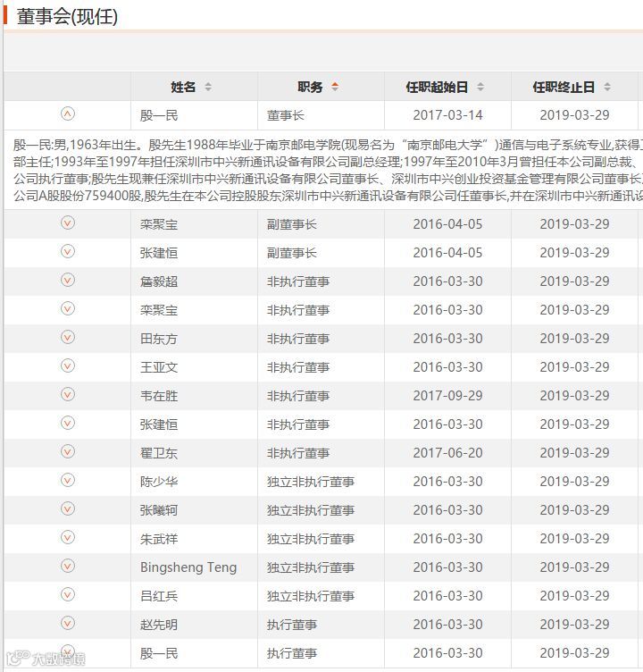Select the name 吕红兵
The width and height of the screenshot is (643, 672).
point(159,596)
